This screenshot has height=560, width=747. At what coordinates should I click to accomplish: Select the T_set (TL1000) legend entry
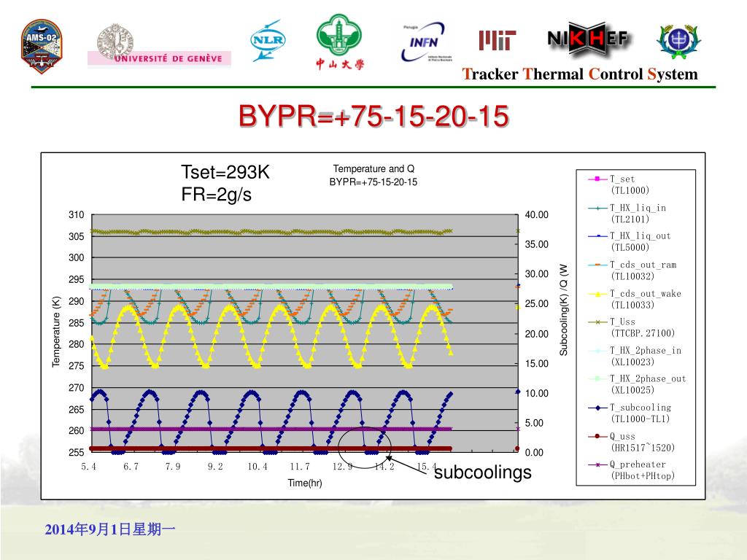pos(619,184)
